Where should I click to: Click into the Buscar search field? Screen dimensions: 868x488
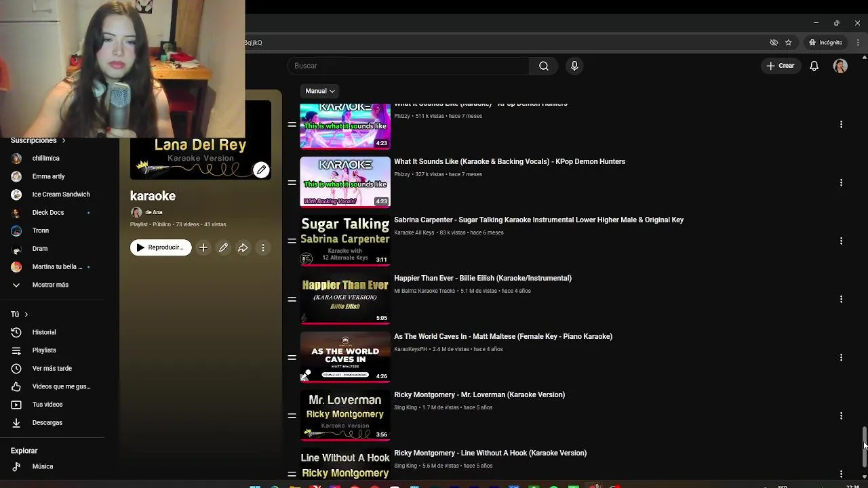point(408,66)
